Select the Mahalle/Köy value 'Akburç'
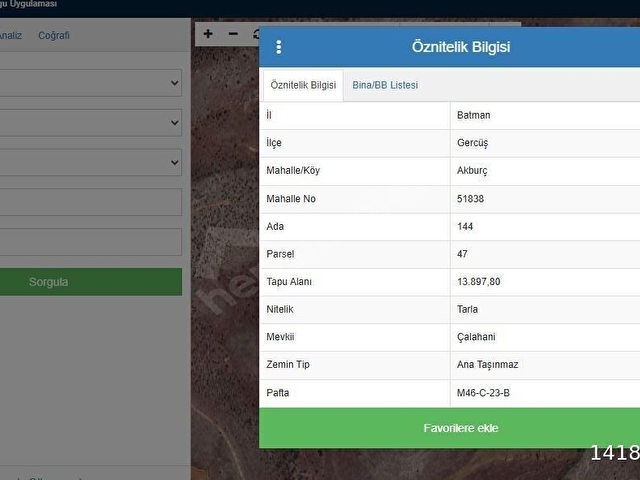The image size is (640, 480). (472, 171)
